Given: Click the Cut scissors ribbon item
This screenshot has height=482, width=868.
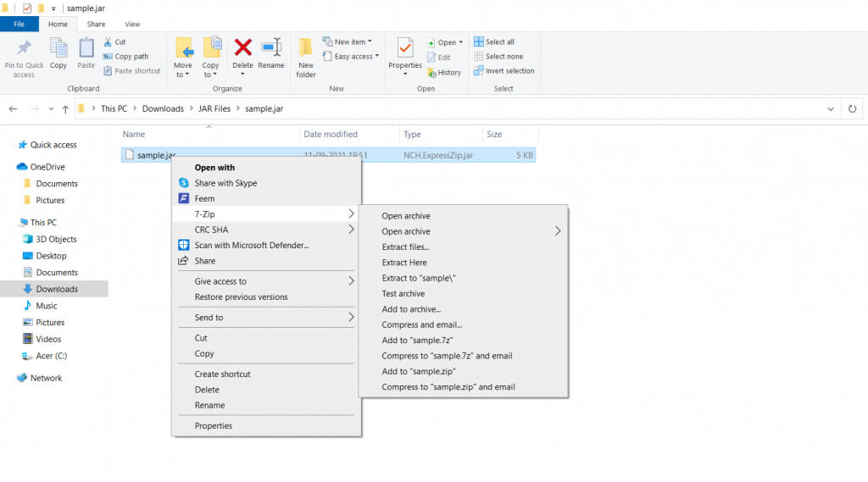Looking at the screenshot, I should coord(114,42).
